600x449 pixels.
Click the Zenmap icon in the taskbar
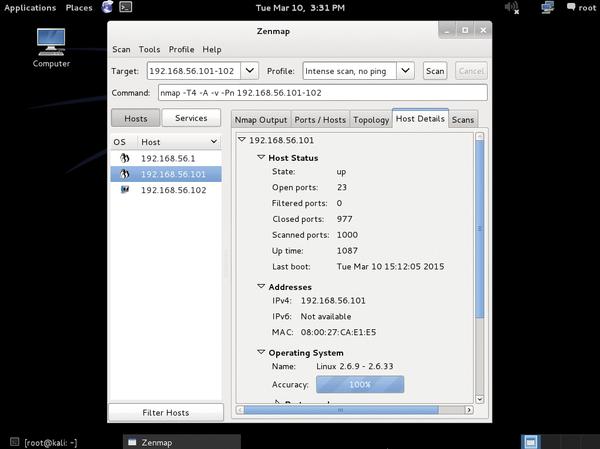(x=132, y=442)
